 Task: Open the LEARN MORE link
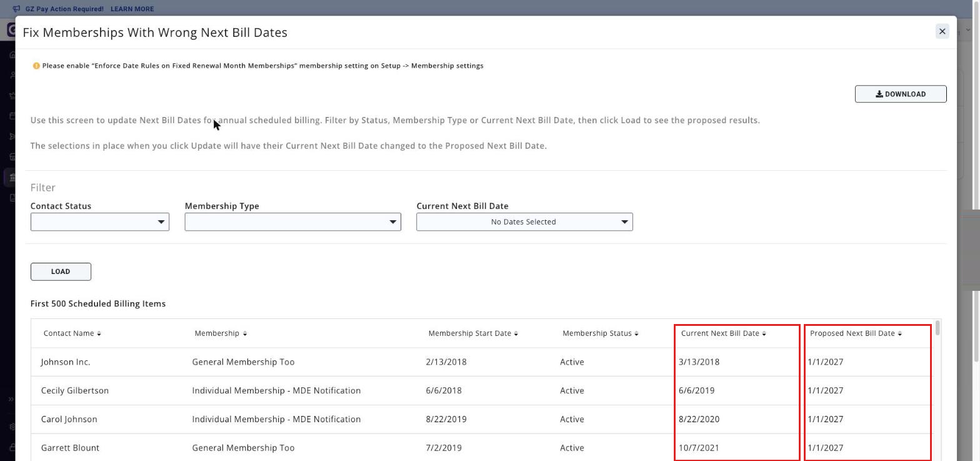click(x=132, y=9)
